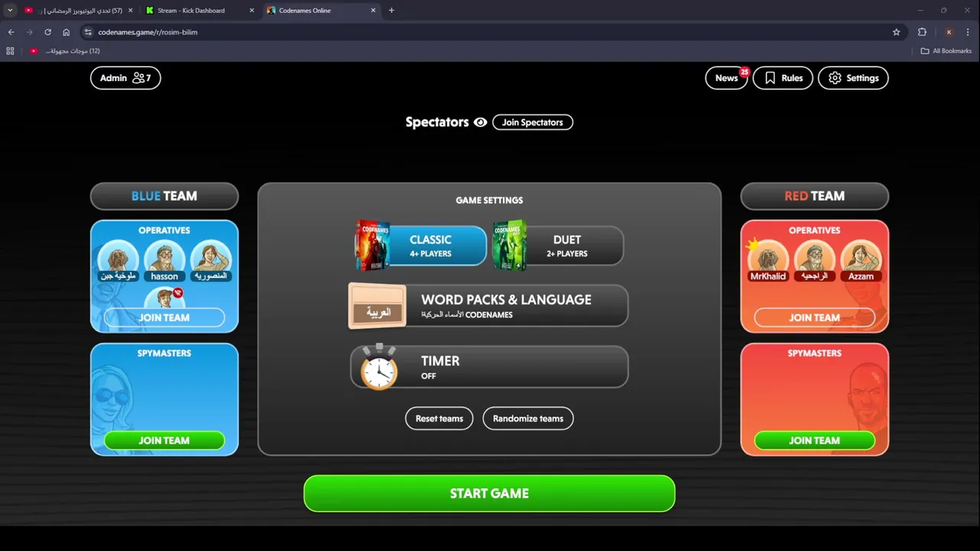The height and width of the screenshot is (551, 980).
Task: Click the address bar URL
Action: point(148,32)
